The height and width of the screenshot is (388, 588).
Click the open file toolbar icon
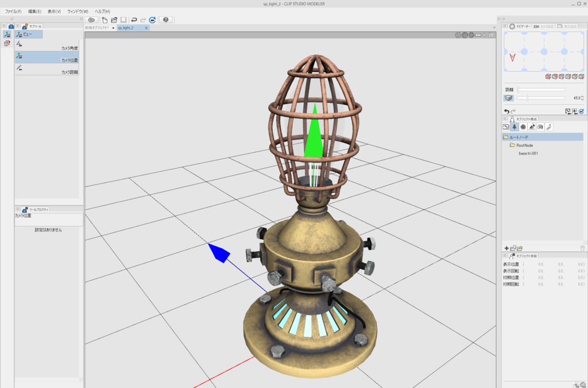click(x=114, y=20)
